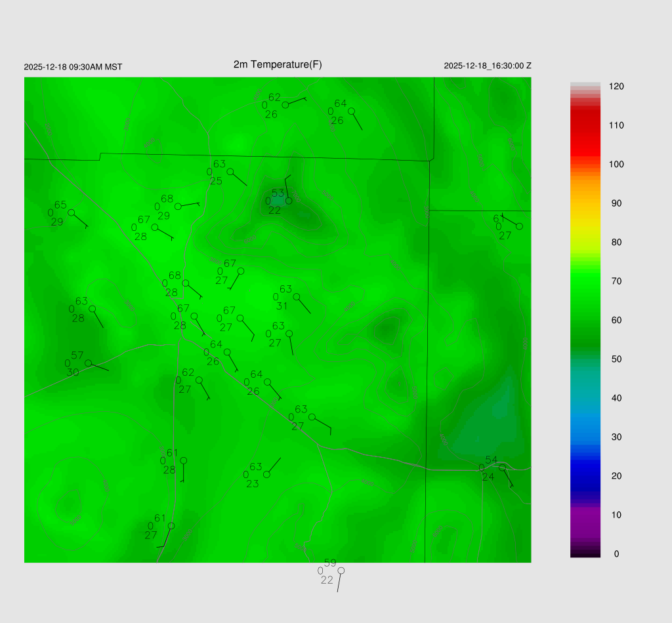The width and height of the screenshot is (672, 623).
Task: Click the station circle with 63 and 23
Action: coord(266,474)
